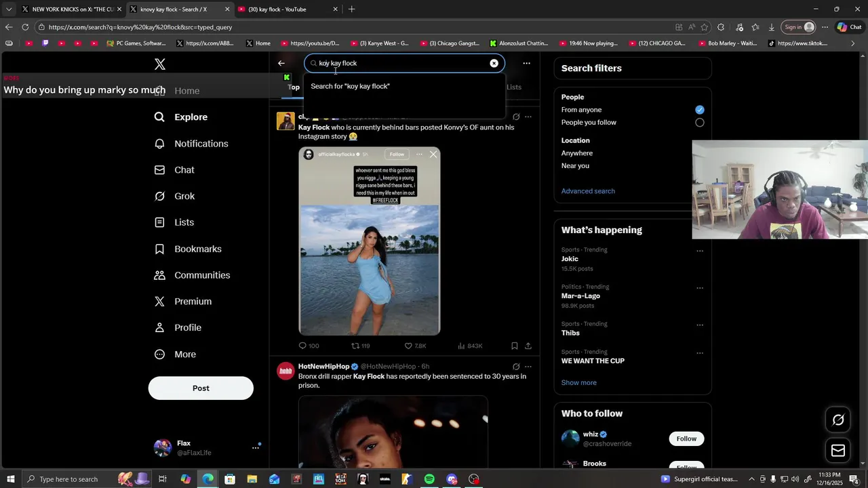
Task: Click the browser address bar
Action: point(353,27)
